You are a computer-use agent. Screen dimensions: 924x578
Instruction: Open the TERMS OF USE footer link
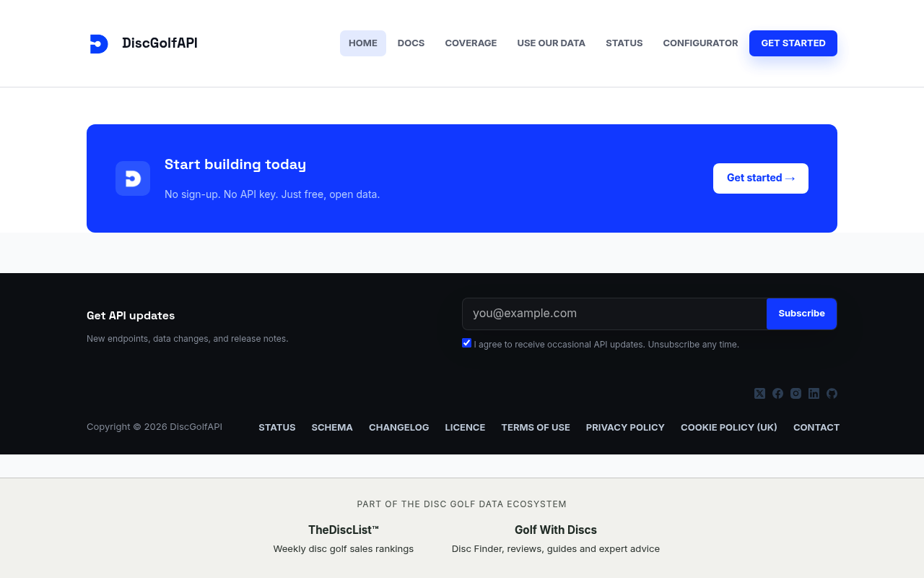click(536, 428)
